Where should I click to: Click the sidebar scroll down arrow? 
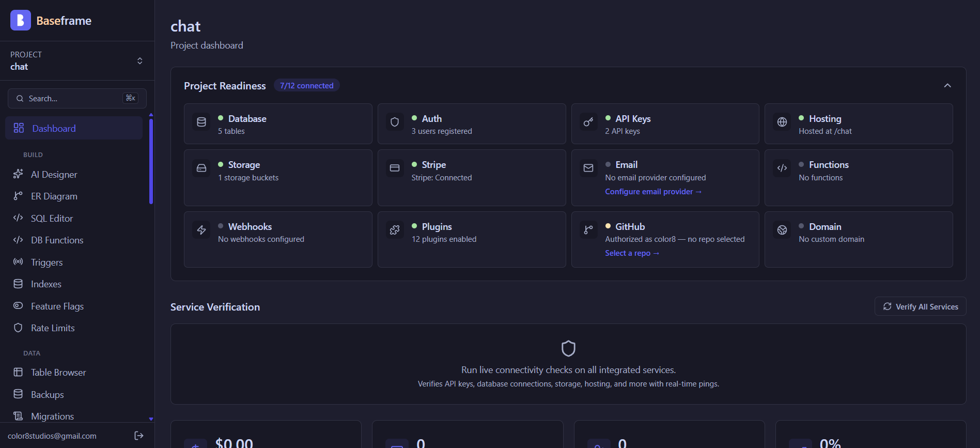coord(151,419)
